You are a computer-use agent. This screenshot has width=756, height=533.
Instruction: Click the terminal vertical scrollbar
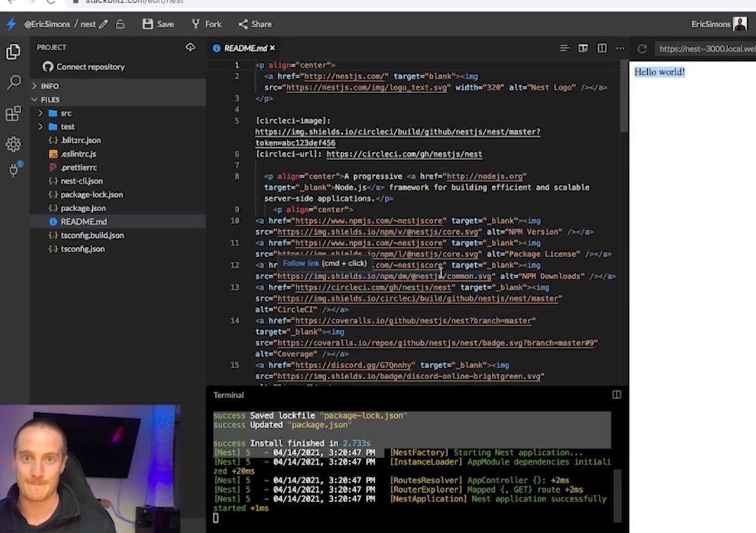(617, 496)
